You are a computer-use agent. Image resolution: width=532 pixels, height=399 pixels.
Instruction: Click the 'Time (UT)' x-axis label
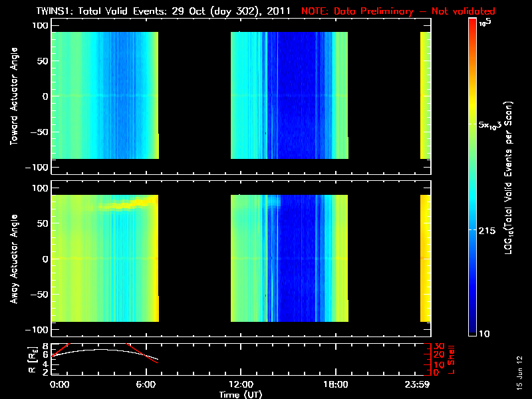241,394
